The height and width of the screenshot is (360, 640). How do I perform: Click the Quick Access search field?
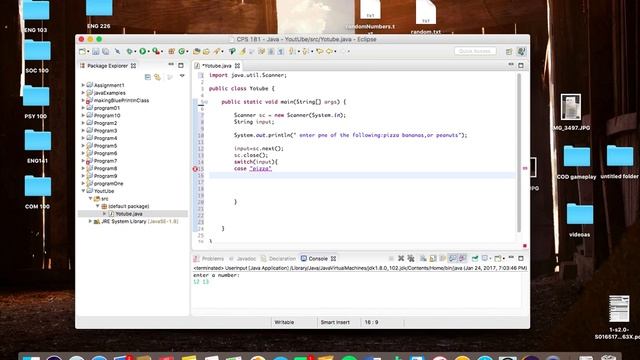click(x=475, y=51)
